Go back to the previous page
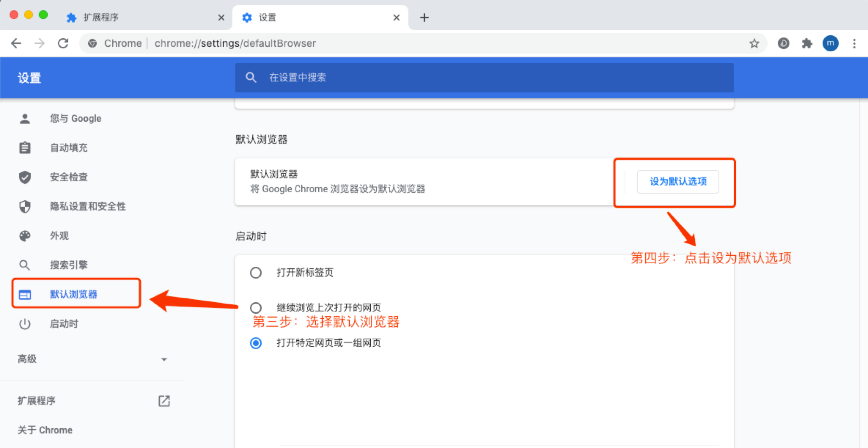This screenshot has height=448, width=868. [x=16, y=43]
